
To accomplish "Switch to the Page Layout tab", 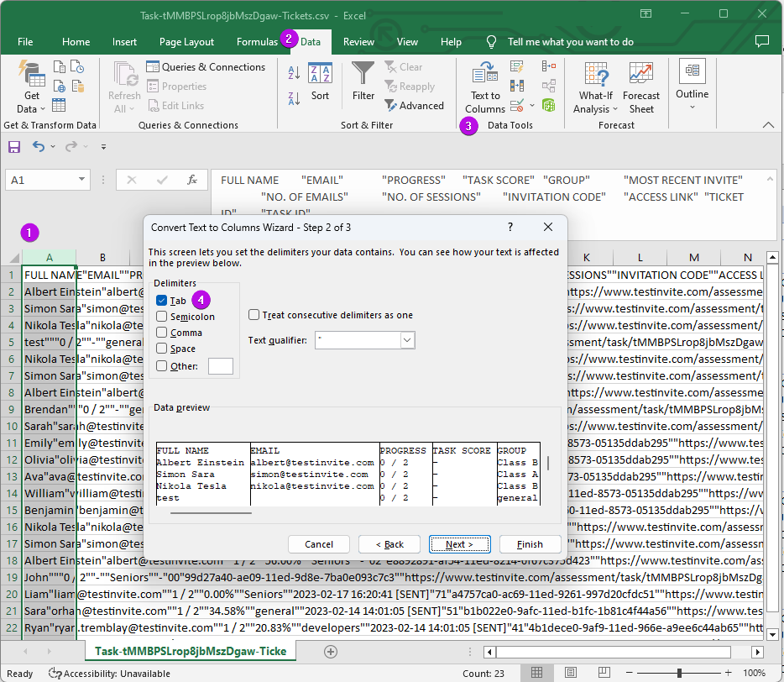I will [186, 42].
